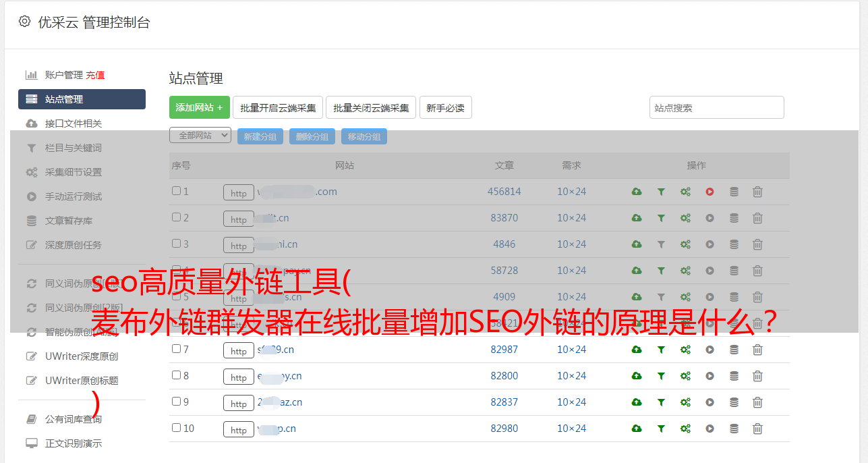The image size is (868, 463).
Task: Click the cloud upload icon for the 82837 articles row
Action: click(x=637, y=402)
